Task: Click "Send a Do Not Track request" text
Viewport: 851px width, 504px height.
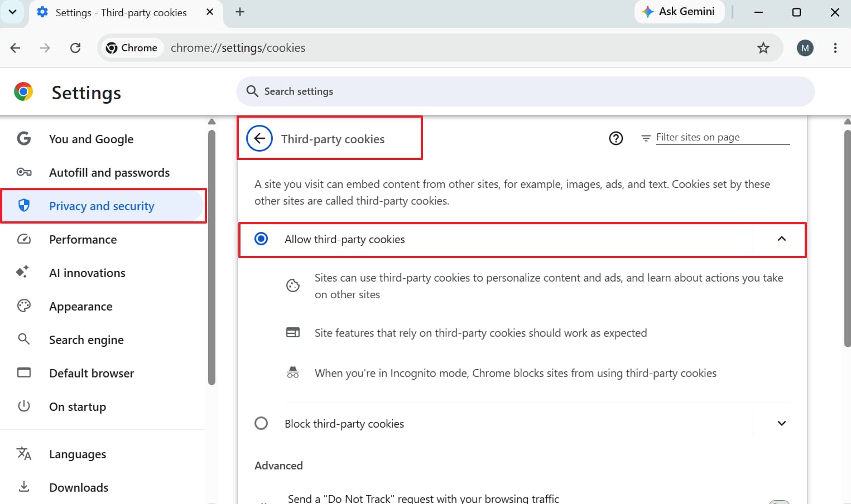Action: tap(424, 498)
